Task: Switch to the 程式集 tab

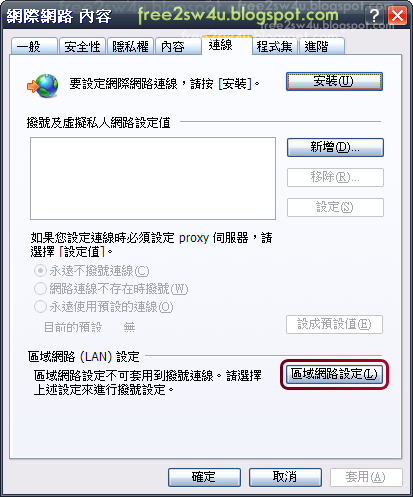Action: (275, 46)
